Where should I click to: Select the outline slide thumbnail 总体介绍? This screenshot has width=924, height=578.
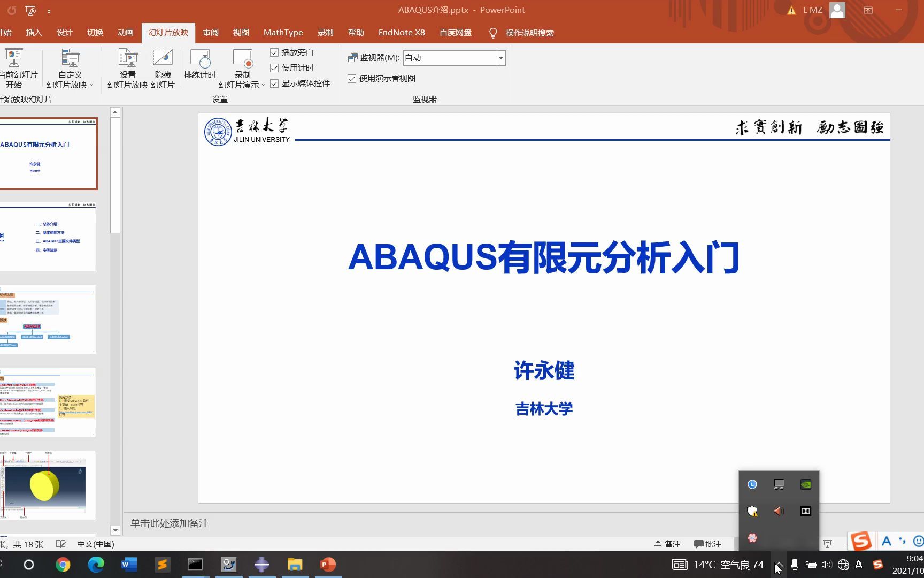(48, 237)
